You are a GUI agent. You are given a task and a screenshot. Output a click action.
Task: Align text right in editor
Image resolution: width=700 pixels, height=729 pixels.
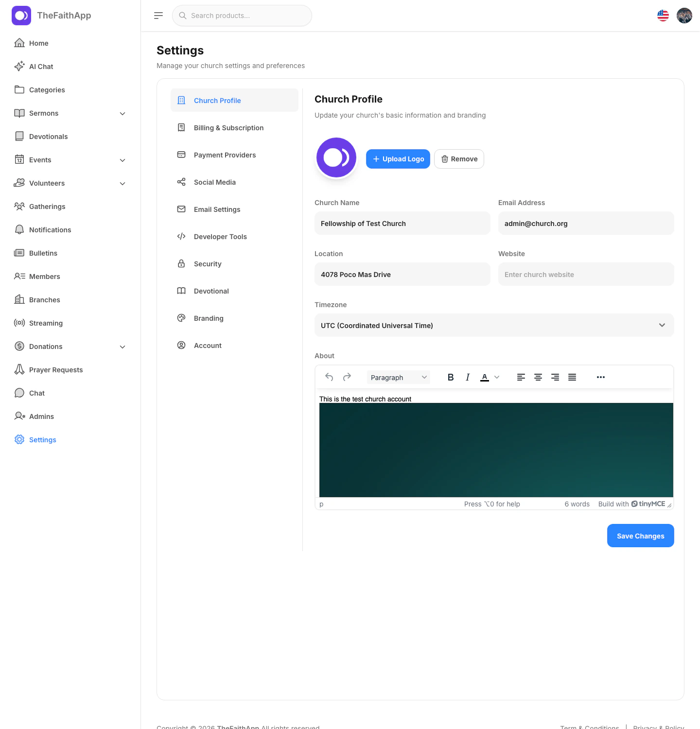click(x=555, y=377)
